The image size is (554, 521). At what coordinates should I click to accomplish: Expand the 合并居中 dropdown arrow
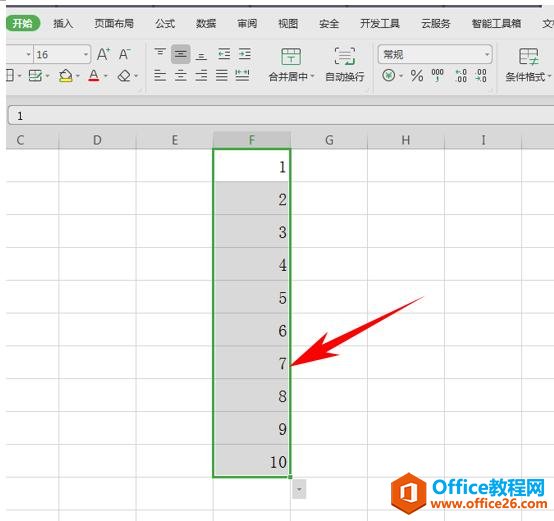tap(312, 76)
